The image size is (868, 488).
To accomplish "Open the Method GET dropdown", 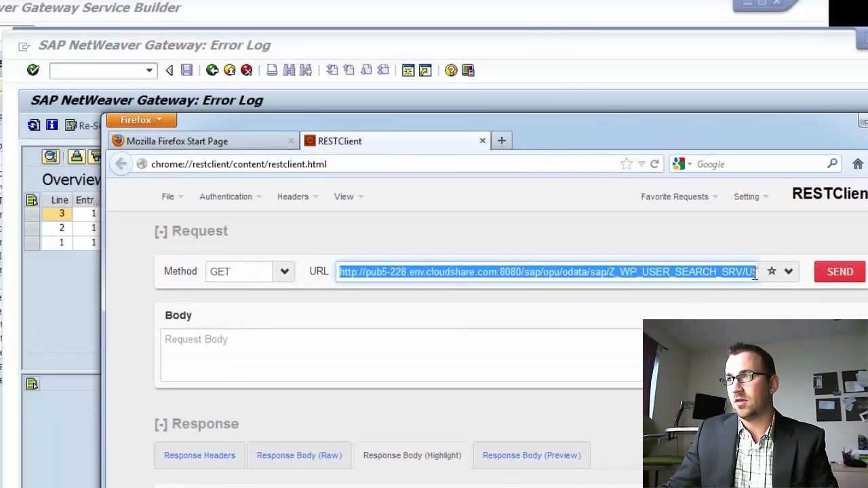I will point(250,272).
